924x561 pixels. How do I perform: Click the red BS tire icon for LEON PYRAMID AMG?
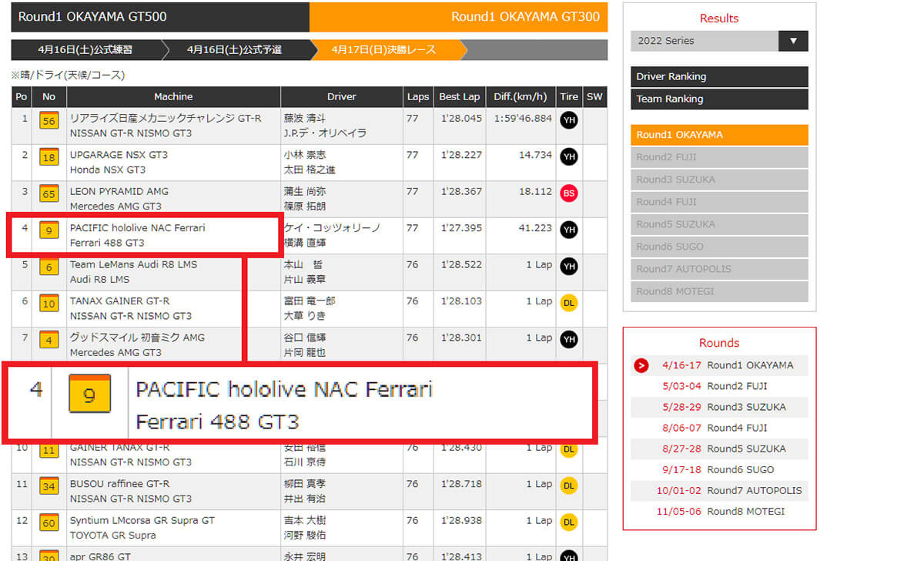pos(569,193)
